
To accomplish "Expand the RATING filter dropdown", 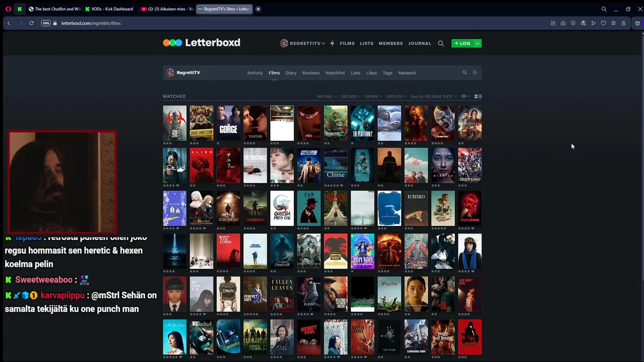I will coord(326,97).
